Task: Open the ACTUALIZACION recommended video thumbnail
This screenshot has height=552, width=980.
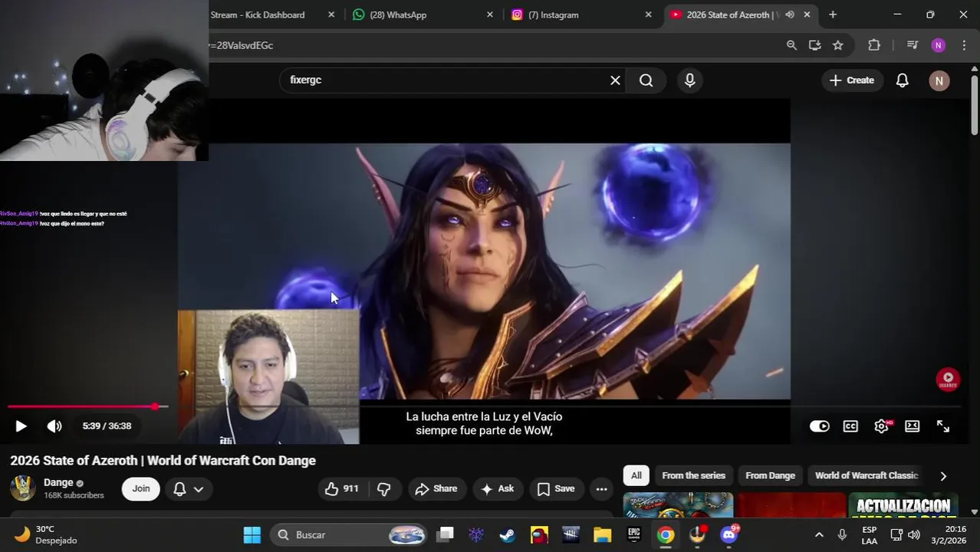Action: tap(903, 506)
